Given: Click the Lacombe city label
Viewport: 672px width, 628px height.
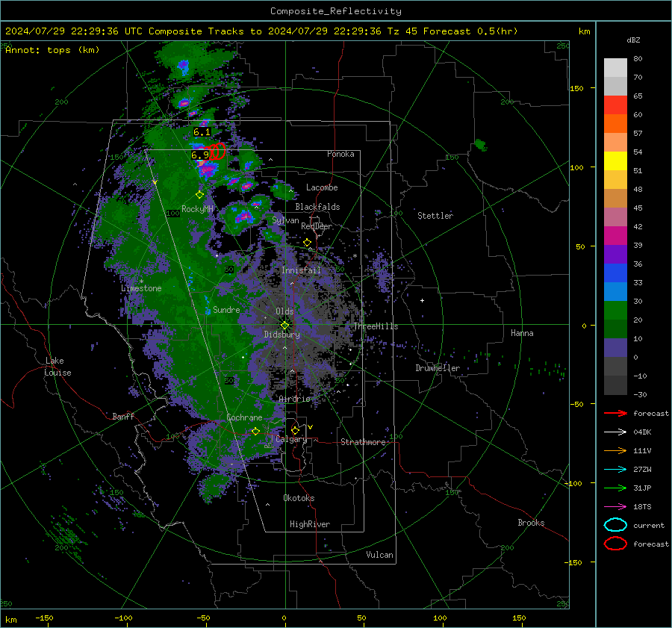Looking at the screenshot, I should [322, 187].
